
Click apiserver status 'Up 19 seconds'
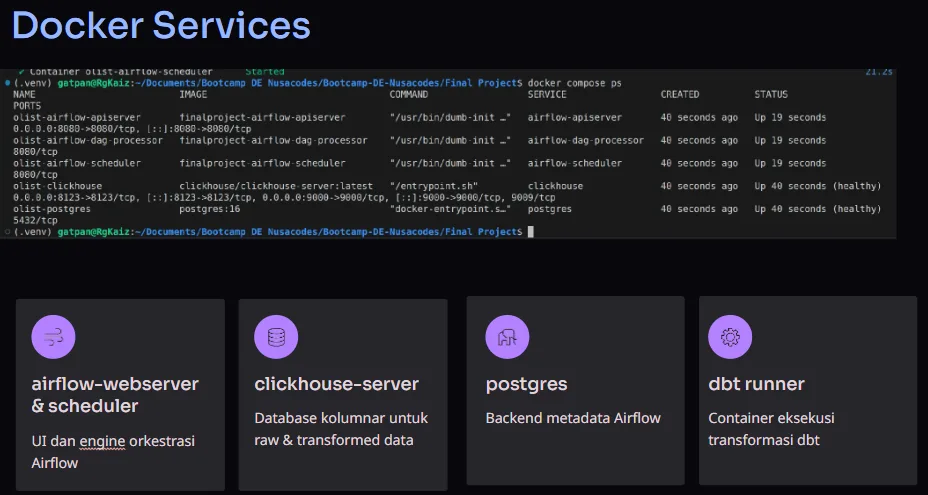(790, 117)
